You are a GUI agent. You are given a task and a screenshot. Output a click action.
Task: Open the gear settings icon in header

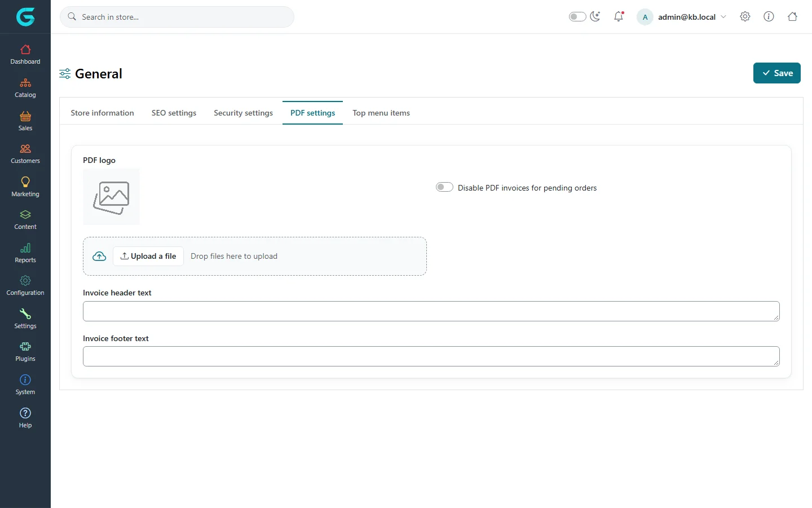(x=745, y=17)
